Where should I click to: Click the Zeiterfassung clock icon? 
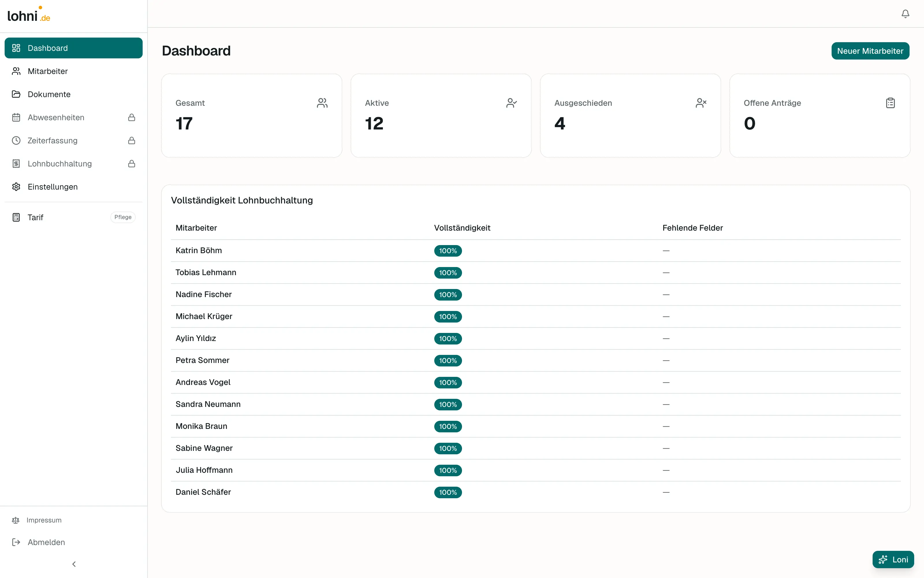click(16, 140)
